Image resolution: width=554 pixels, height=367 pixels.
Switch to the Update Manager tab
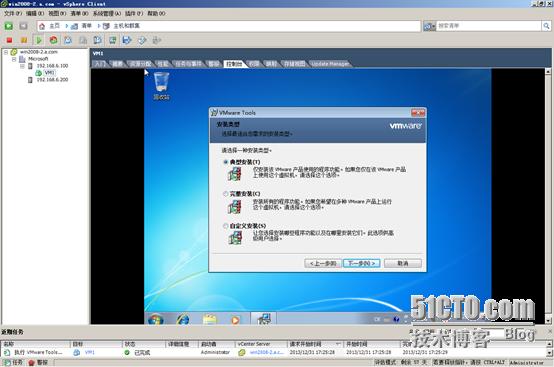coord(330,64)
